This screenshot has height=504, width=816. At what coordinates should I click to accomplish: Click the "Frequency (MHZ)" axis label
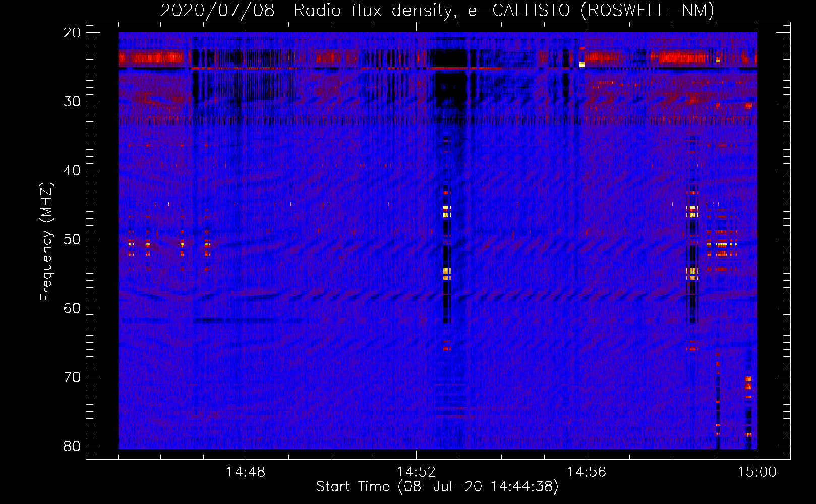(46, 242)
